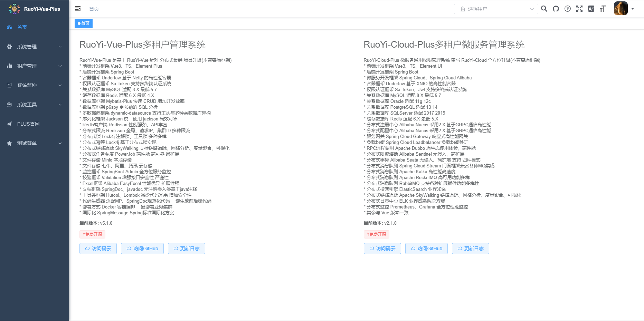Image resolution: width=644 pixels, height=321 pixels.
Task: Click the cloud icon in Cloud-Plus 访问GitHub
Action: 413,249
